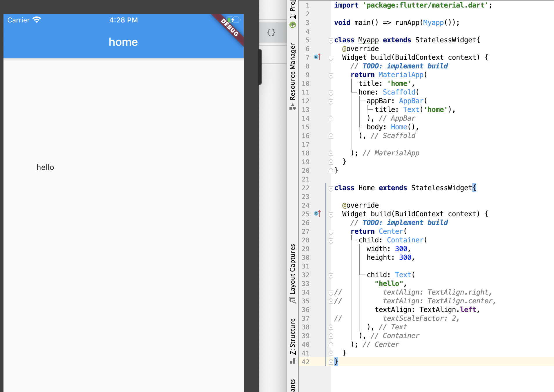Screen dimensions: 554x392
Task: Click the import 'package:flutter/material.dart' string
Action: tap(425, 5)
